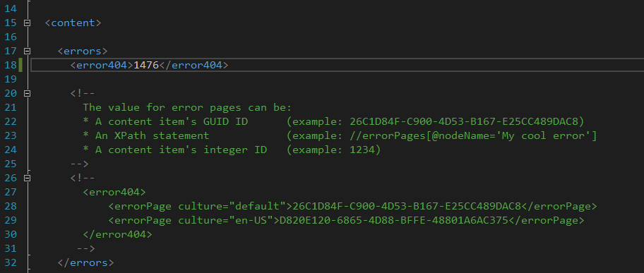Screen dimensions: 644x273
Task: Collapse the comment block starting line 26
Action: pos(27,178)
